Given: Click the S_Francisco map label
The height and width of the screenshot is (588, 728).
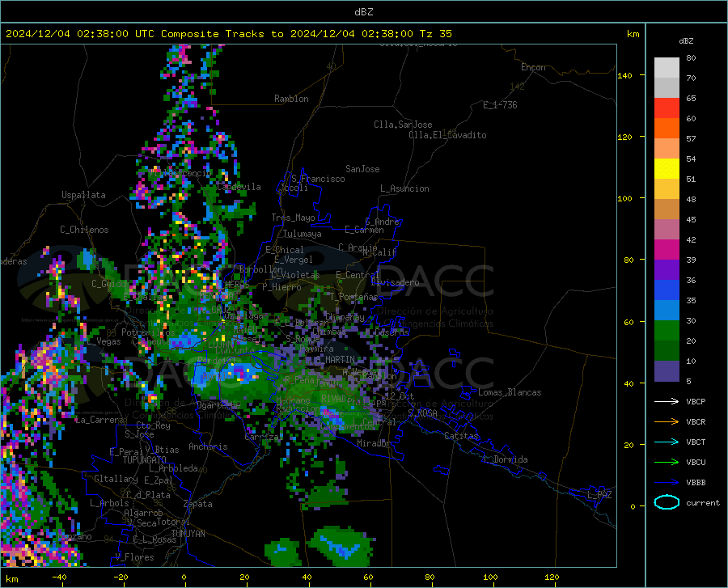Looking at the screenshot, I should (318, 179).
